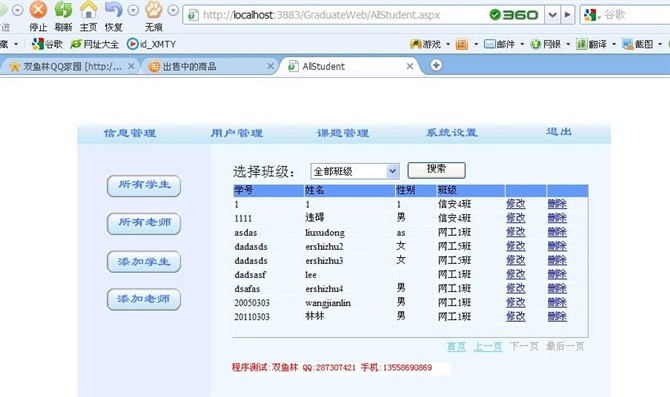Go to Home (主页) icon
670x397 pixels.
(89, 9)
